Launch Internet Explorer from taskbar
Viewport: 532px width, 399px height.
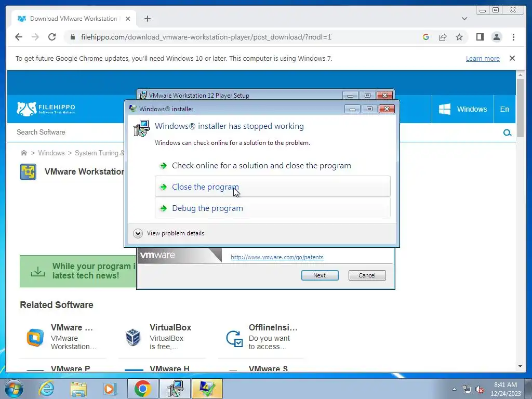46,389
